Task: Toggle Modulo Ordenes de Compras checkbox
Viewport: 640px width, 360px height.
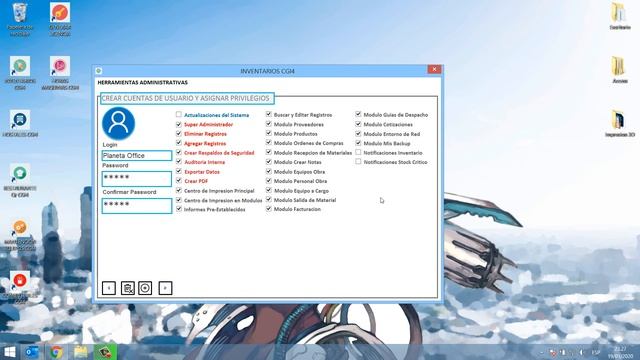Action: coord(269,143)
